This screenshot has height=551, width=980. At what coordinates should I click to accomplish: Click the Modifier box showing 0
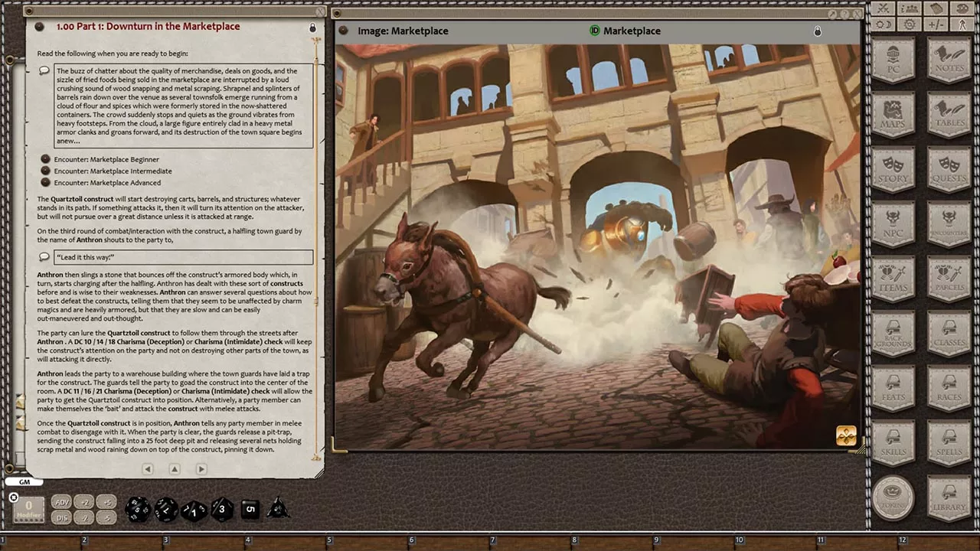(x=28, y=508)
